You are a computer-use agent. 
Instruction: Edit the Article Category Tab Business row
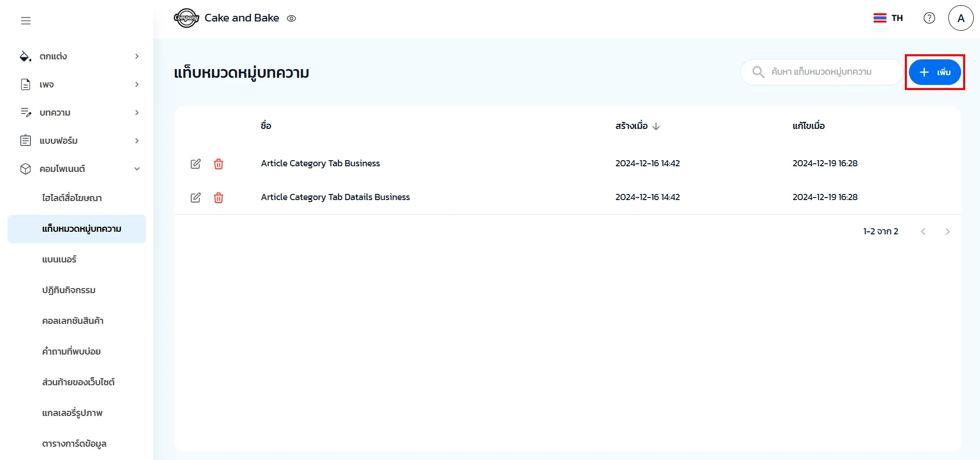(195, 164)
